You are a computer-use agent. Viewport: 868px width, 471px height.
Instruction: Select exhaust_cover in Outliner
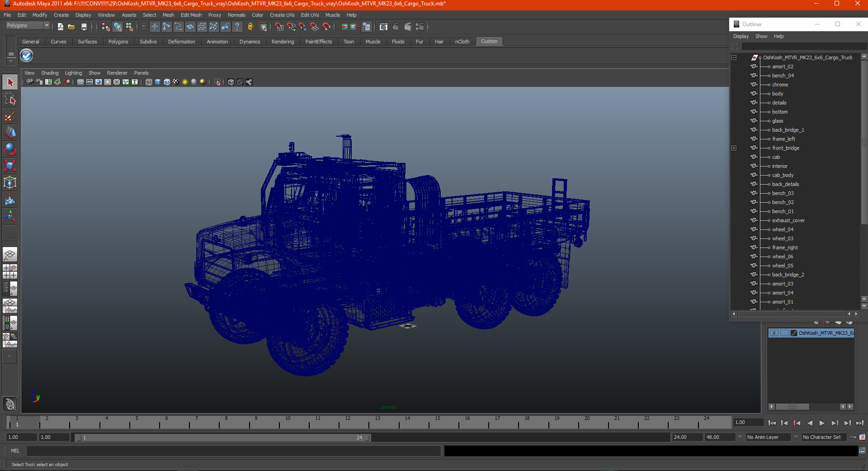click(788, 220)
